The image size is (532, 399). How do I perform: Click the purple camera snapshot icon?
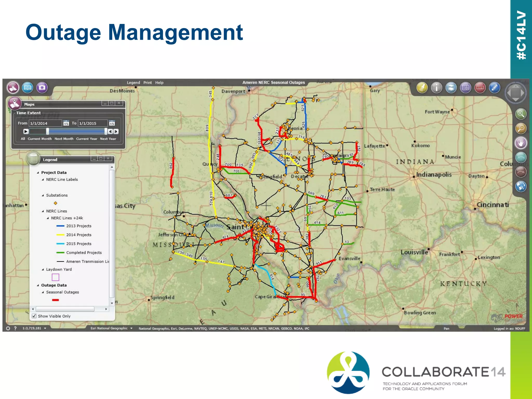pyautogui.click(x=42, y=88)
